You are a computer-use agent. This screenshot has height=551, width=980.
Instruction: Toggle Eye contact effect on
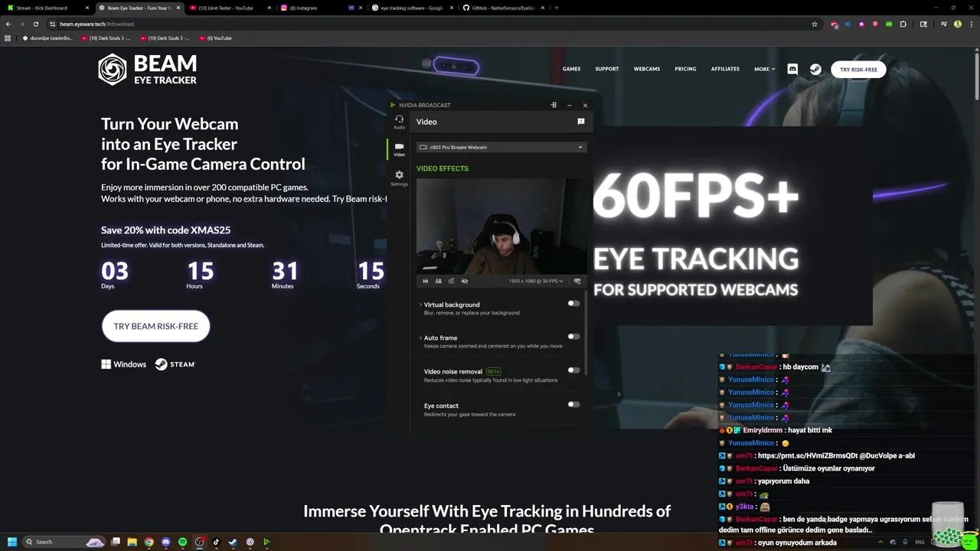pyautogui.click(x=573, y=404)
